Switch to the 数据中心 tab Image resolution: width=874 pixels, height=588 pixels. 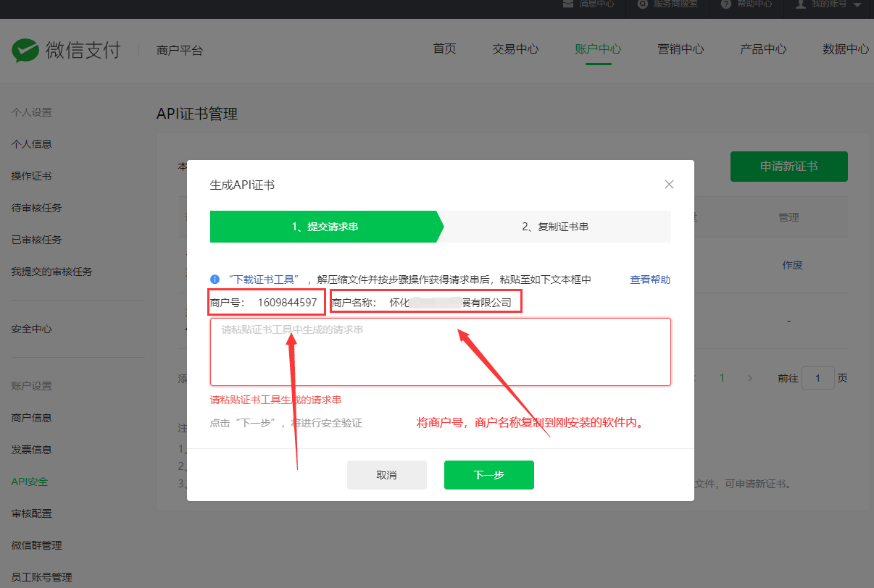846,49
